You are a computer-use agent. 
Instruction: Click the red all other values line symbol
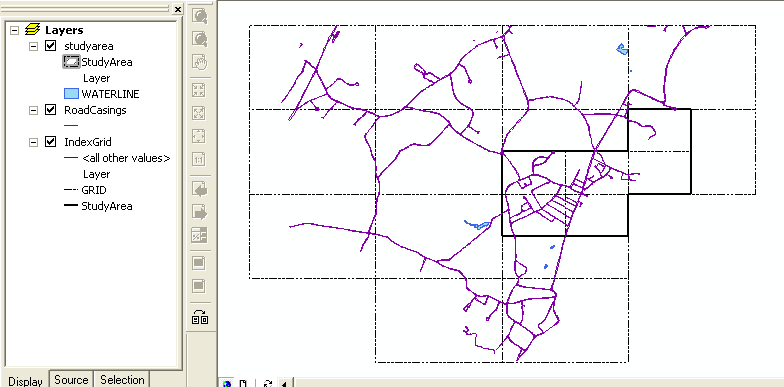tap(72, 158)
